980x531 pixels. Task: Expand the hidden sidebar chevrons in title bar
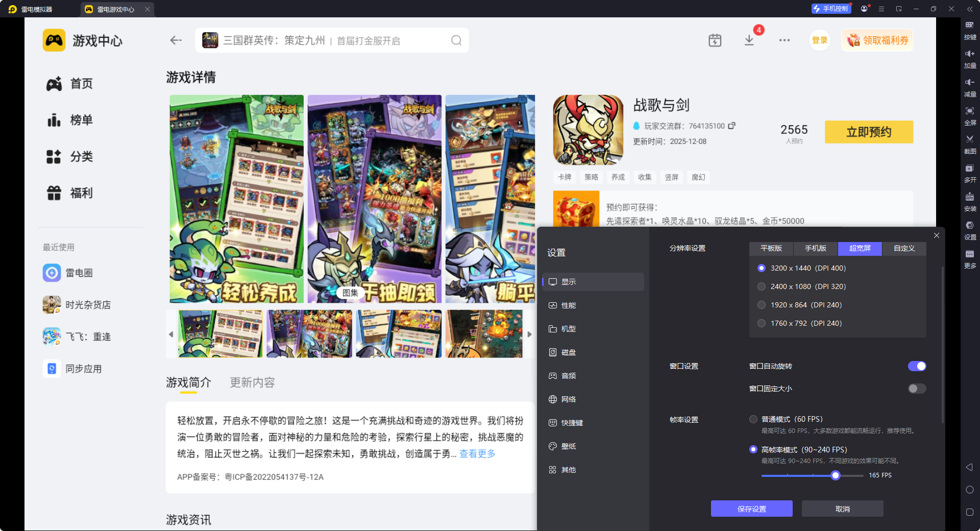(970, 9)
